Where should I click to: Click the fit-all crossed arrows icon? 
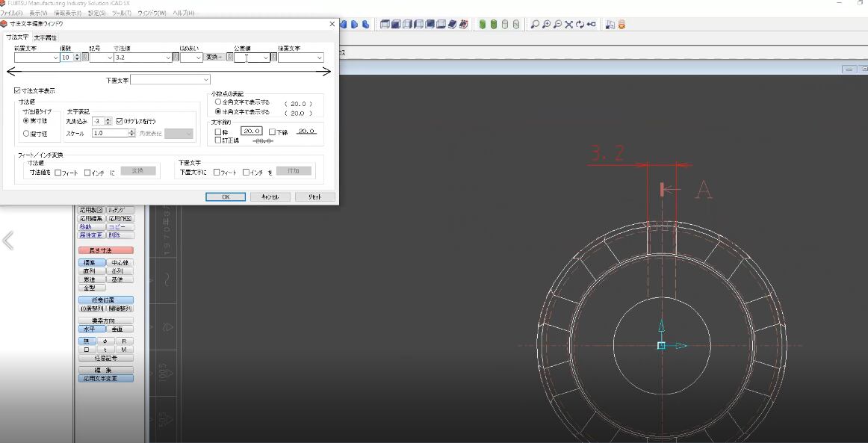tap(568, 25)
